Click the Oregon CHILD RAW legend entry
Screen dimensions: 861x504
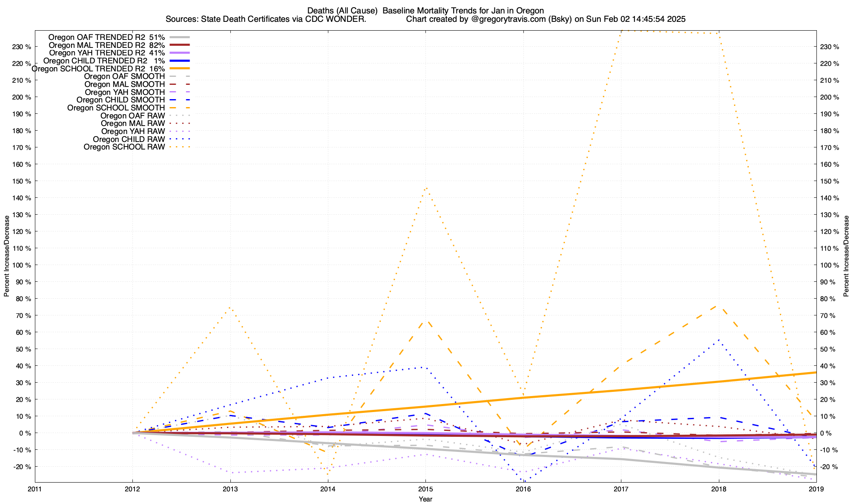(x=129, y=139)
